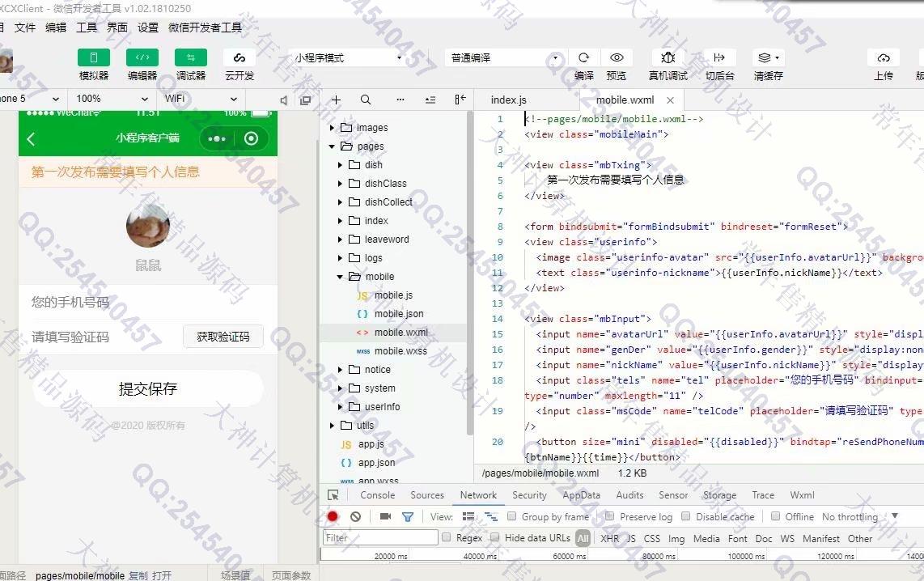Open the 编辑 menu
Screen dimensions: 924x581
[x=55, y=28]
